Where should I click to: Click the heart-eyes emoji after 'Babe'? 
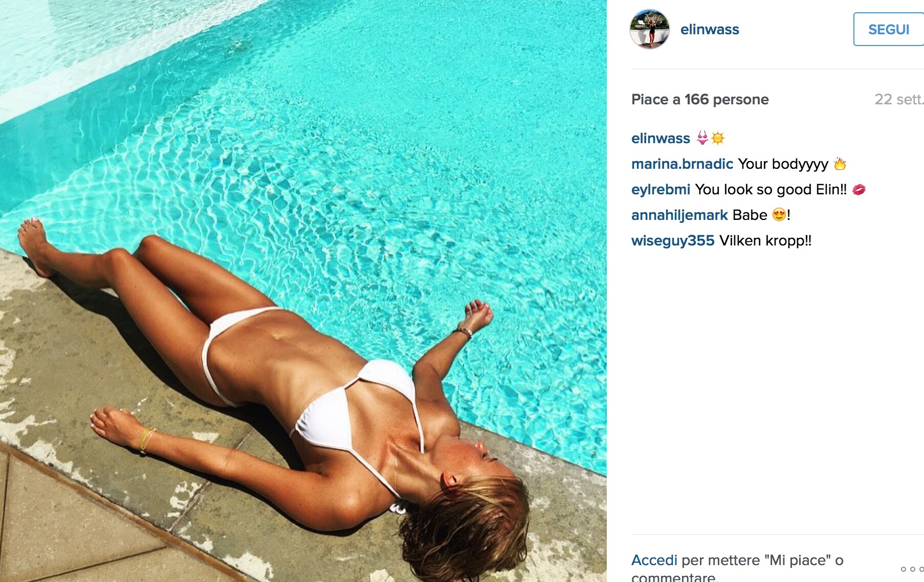pyautogui.click(x=779, y=215)
